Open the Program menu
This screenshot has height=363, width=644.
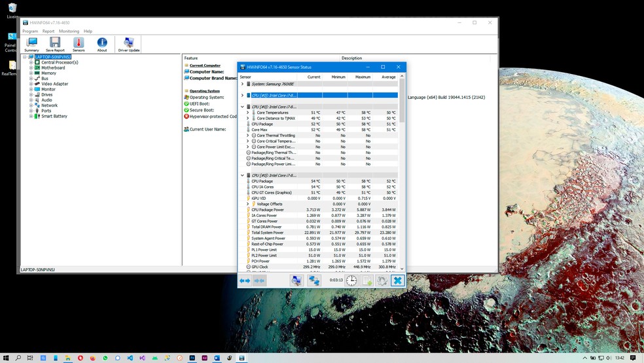pyautogui.click(x=30, y=31)
